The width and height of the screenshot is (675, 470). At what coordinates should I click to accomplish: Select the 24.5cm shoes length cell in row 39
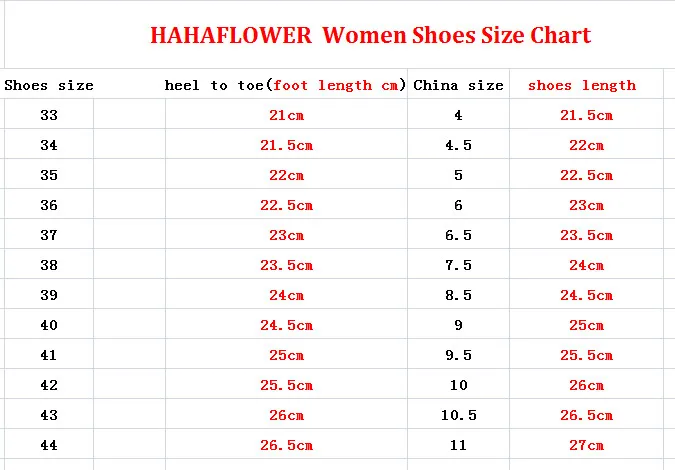tap(586, 295)
